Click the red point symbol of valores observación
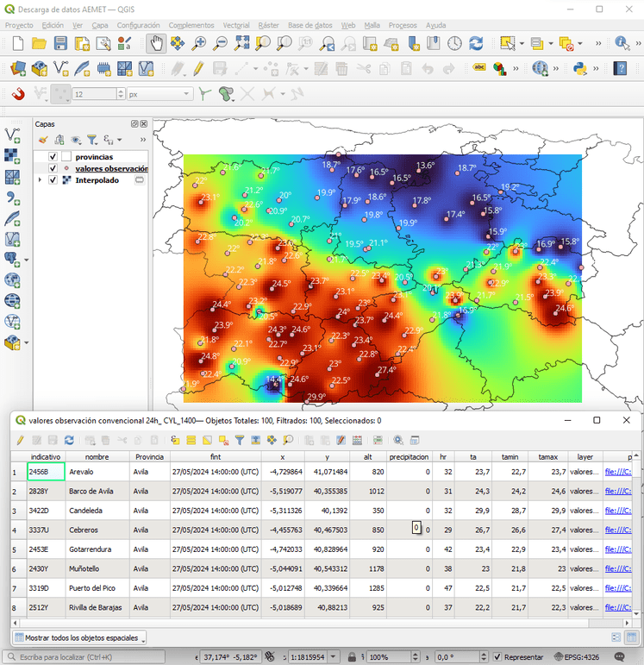This screenshot has width=644, height=665. (x=66, y=168)
